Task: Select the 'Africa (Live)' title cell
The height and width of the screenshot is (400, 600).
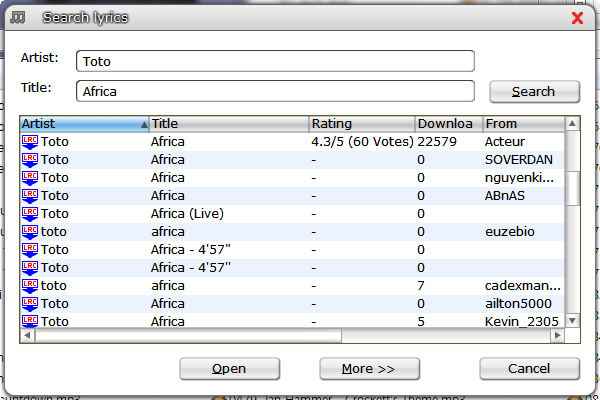Action: pos(187,214)
